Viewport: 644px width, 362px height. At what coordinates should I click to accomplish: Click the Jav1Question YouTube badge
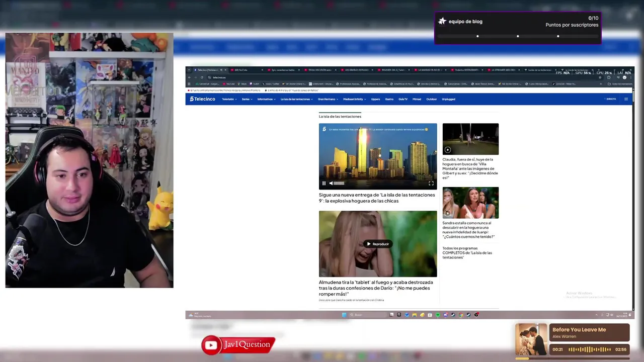point(238,345)
